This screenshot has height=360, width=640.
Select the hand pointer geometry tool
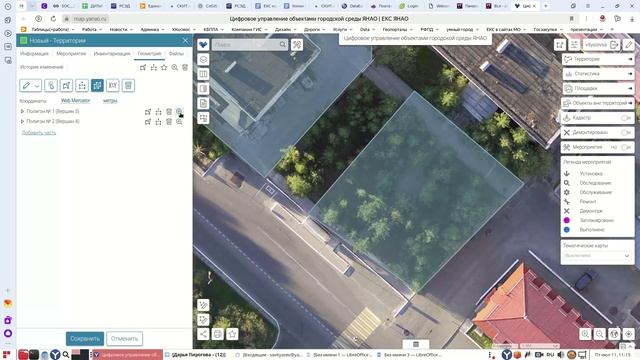pyautogui.click(x=51, y=85)
